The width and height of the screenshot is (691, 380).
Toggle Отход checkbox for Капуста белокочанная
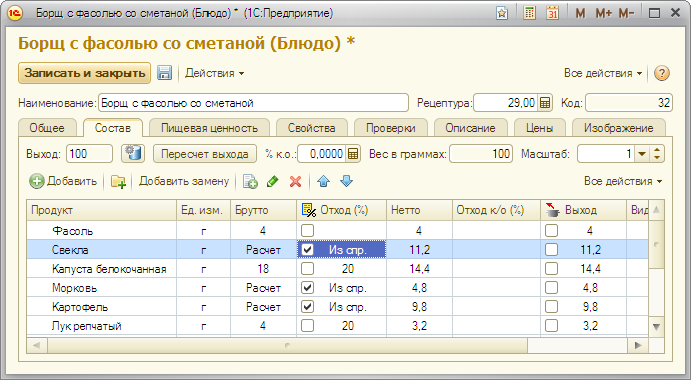click(x=307, y=268)
